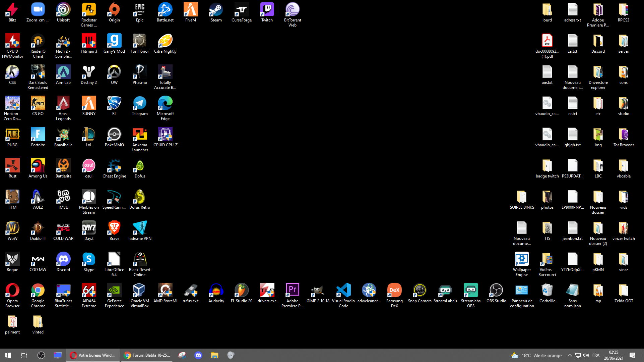Open the CurseForge shortcut
This screenshot has height=362, width=644.
[242, 13]
